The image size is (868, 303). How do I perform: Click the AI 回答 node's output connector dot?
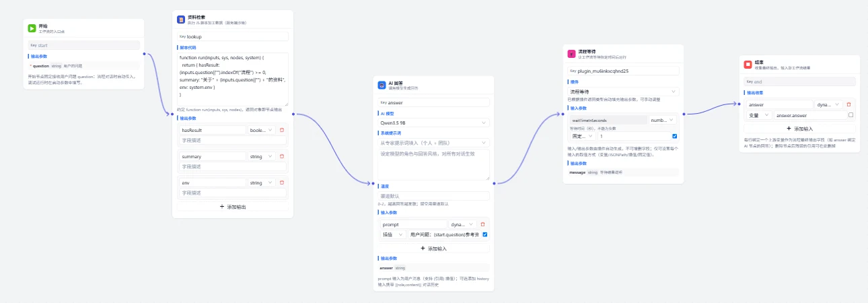(495, 183)
